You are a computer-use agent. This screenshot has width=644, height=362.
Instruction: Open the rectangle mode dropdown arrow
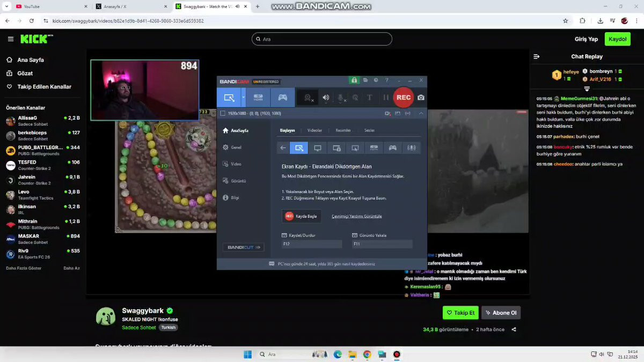coord(244,98)
